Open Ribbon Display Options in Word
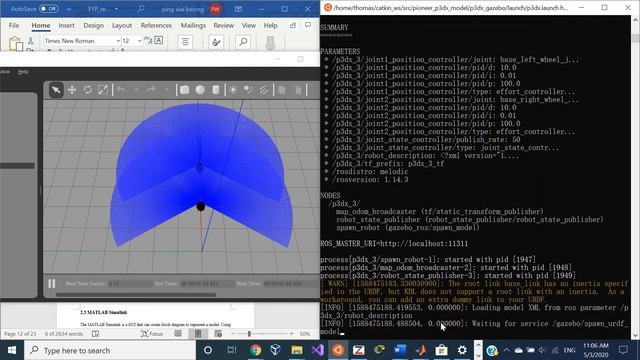 (x=238, y=9)
